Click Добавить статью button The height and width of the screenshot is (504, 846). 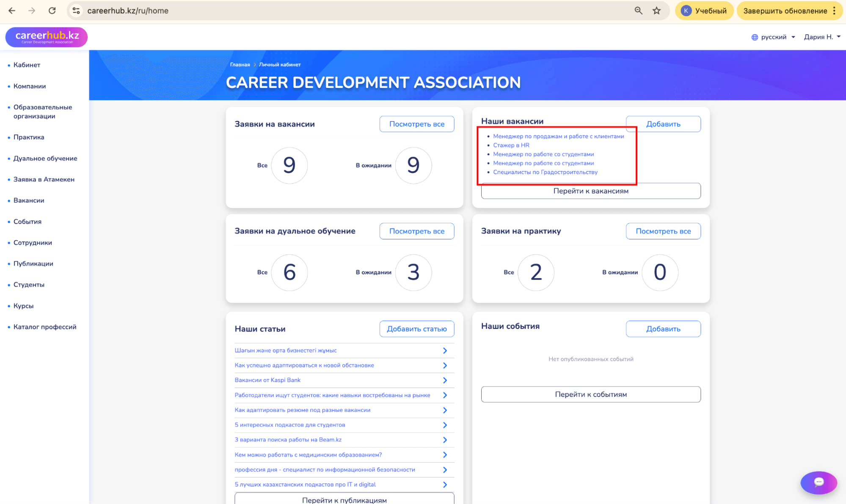[x=416, y=329]
